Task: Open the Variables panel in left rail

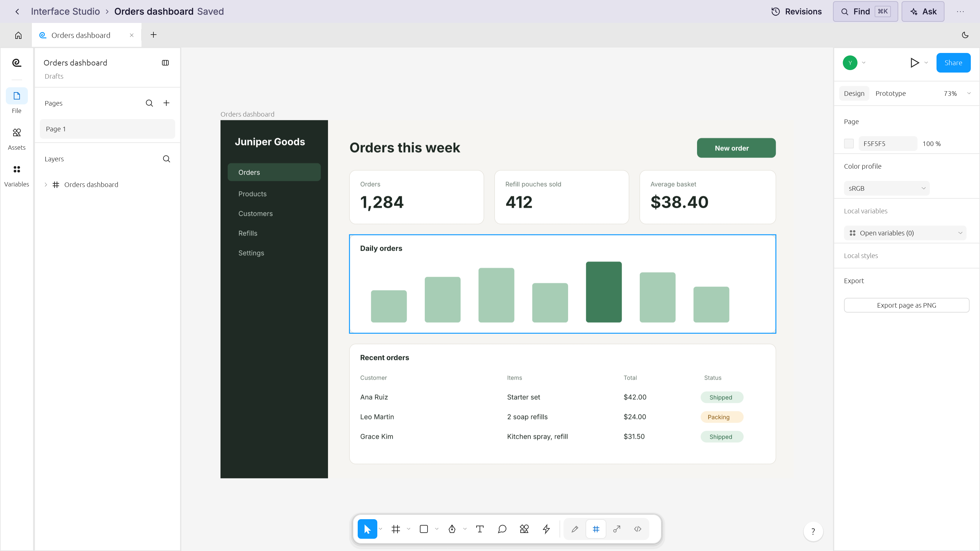Action: [17, 176]
